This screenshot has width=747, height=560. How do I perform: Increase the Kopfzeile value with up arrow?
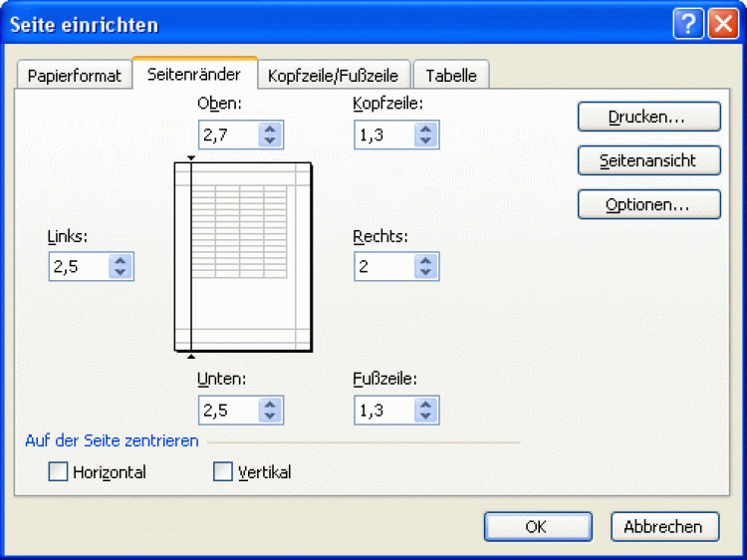point(425,130)
